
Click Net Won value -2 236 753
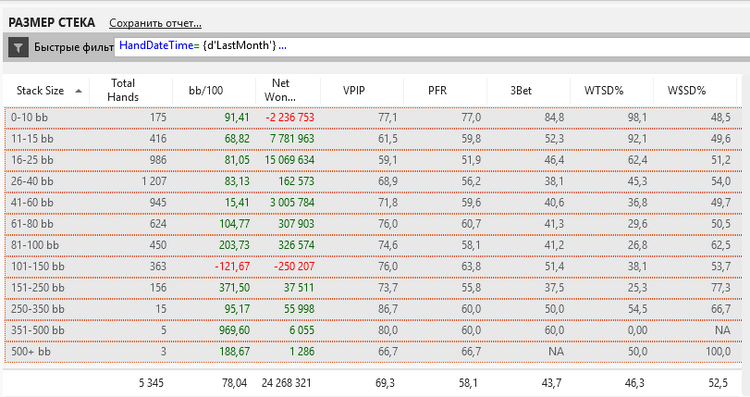pyautogui.click(x=290, y=118)
